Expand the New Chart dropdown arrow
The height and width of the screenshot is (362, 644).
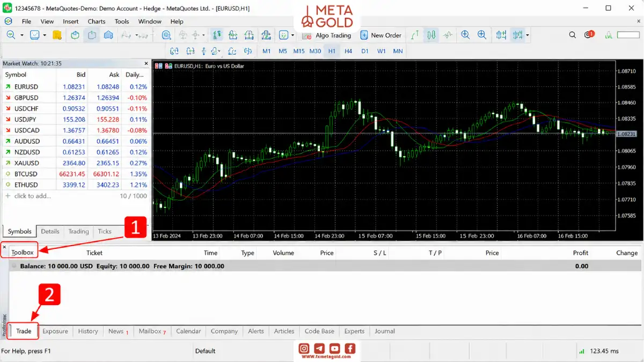pos(22,35)
